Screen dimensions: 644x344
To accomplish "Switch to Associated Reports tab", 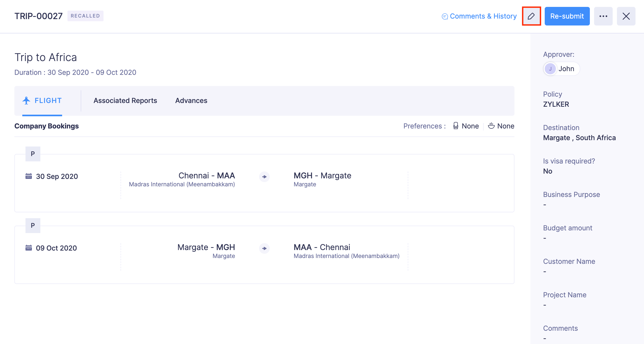I will [125, 101].
